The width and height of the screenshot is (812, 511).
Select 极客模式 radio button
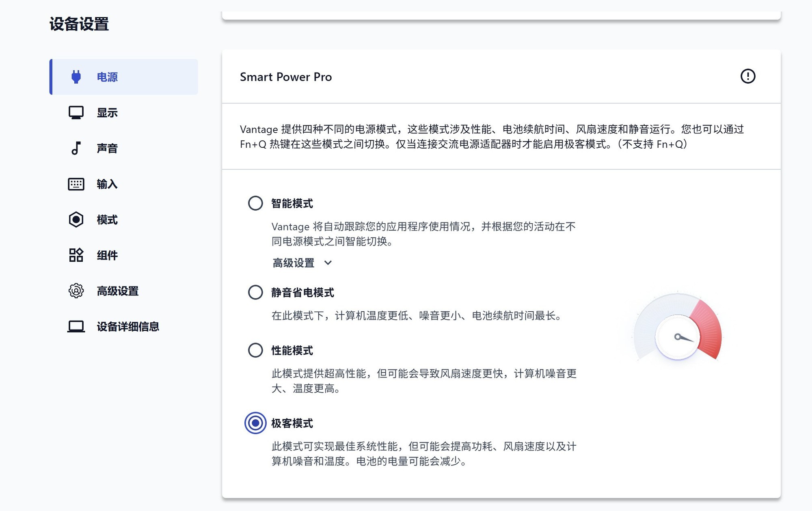255,423
